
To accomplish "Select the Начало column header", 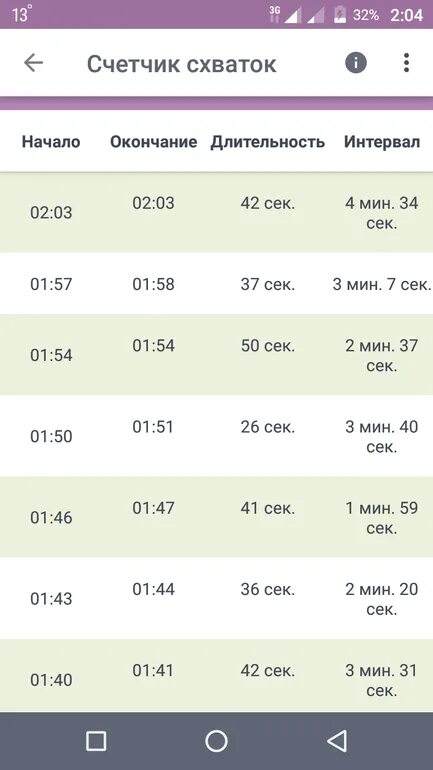I will click(x=51, y=142).
